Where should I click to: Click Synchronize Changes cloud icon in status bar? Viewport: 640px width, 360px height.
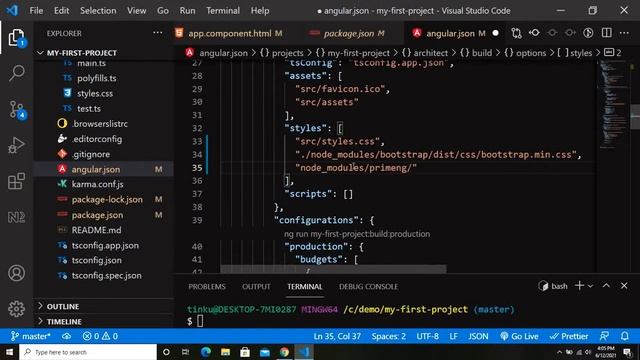pyautogui.click(x=67, y=336)
